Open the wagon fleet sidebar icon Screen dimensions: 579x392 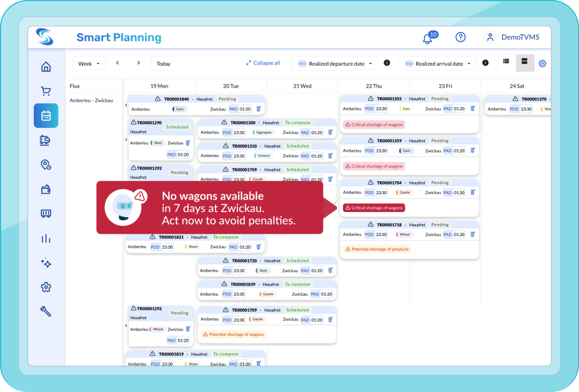(x=46, y=214)
